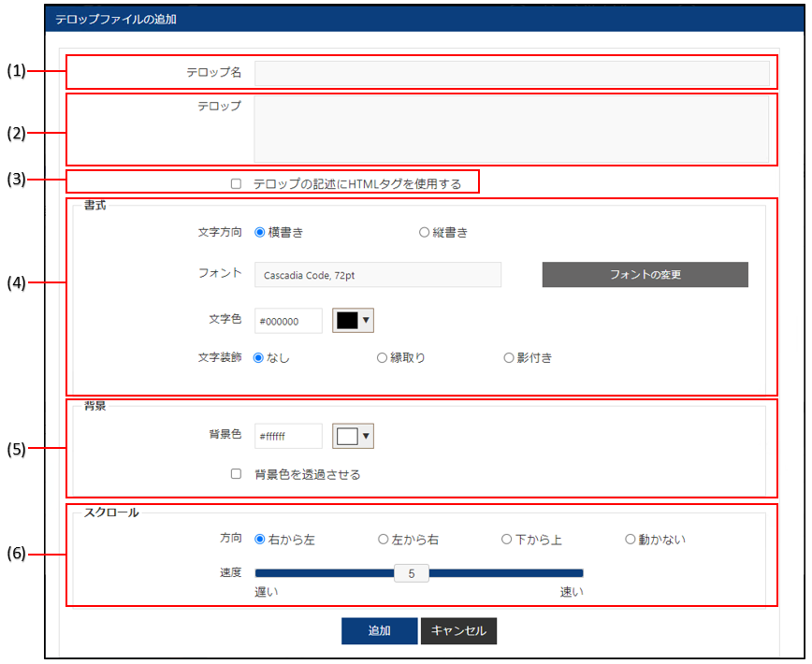Click the フォントの変更 button
Viewport: 812px width, 664px height.
coord(645,274)
